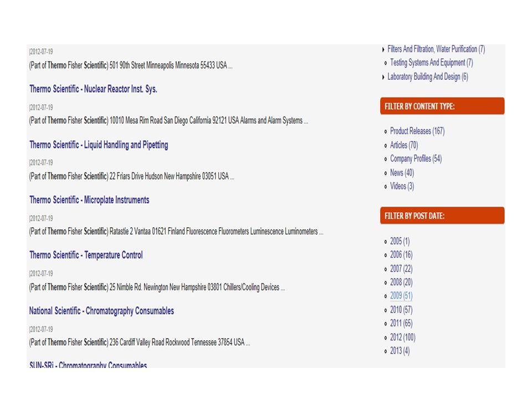Click the 2012-07-19 date under Chromatography Consumables

coord(41,329)
